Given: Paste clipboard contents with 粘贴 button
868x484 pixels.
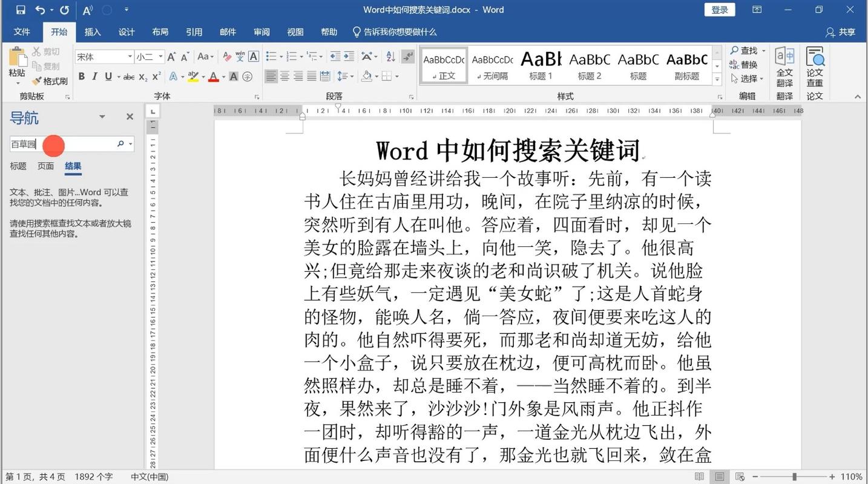Looking at the screenshot, I should (x=17, y=65).
